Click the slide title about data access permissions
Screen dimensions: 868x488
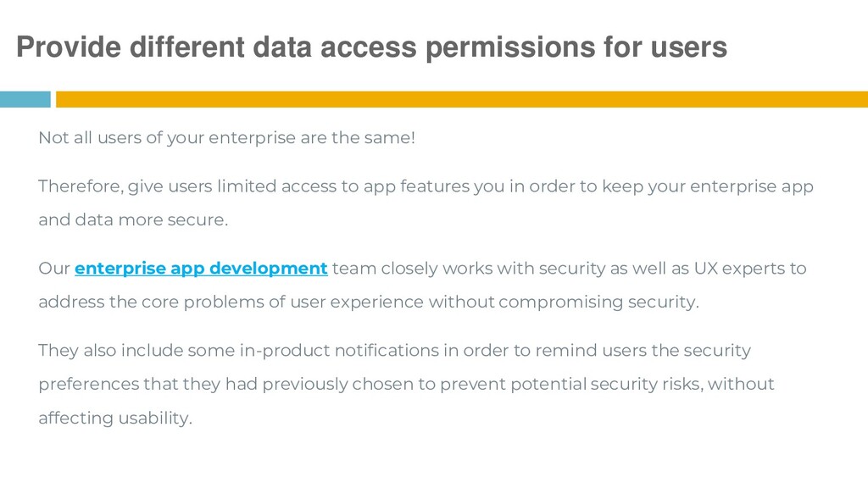point(371,48)
